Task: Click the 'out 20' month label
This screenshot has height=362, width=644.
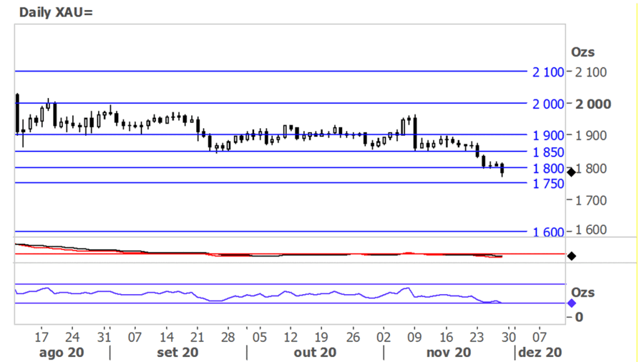Action: [x=315, y=353]
